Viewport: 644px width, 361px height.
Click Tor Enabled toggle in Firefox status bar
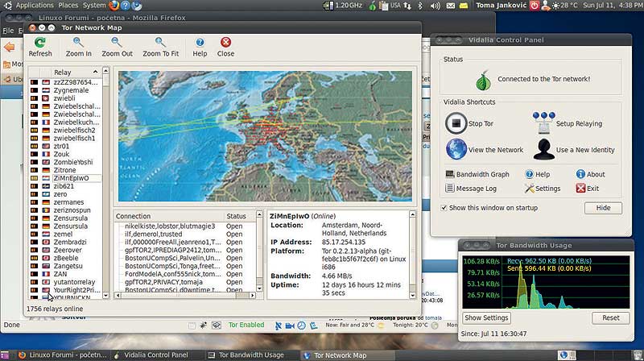pyautogui.click(x=246, y=325)
